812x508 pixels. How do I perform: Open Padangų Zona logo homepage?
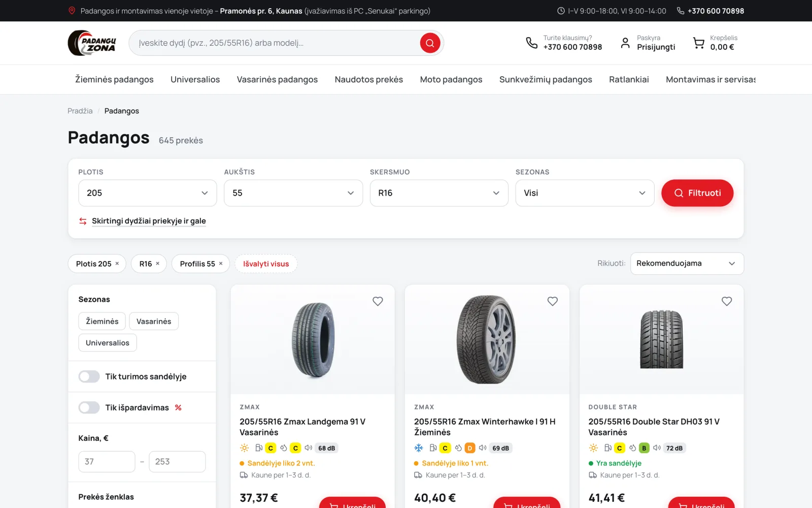92,43
